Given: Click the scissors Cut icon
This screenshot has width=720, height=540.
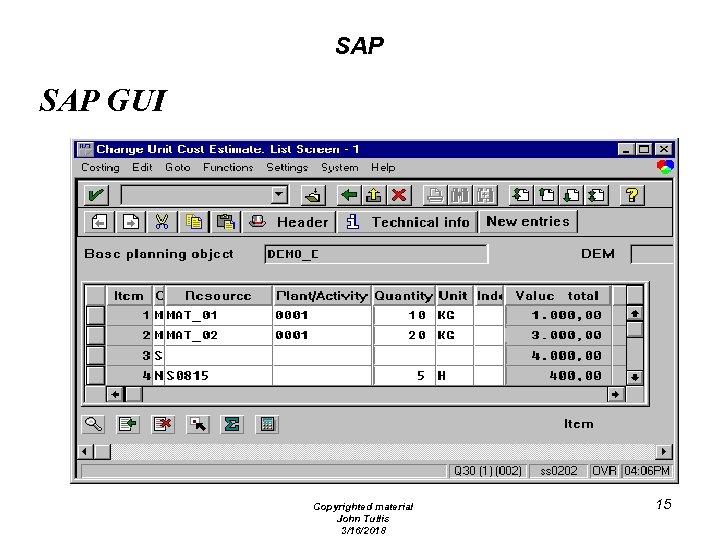Looking at the screenshot, I should [x=162, y=222].
